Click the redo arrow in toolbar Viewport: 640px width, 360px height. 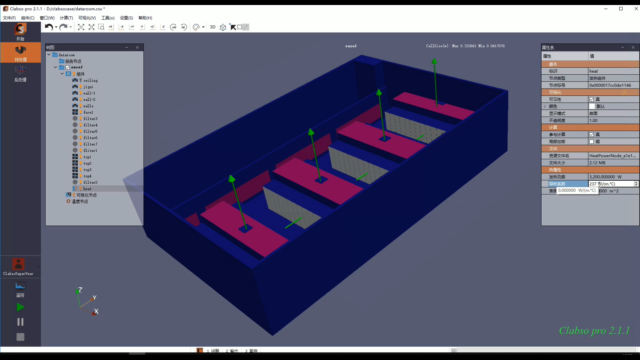(63, 27)
